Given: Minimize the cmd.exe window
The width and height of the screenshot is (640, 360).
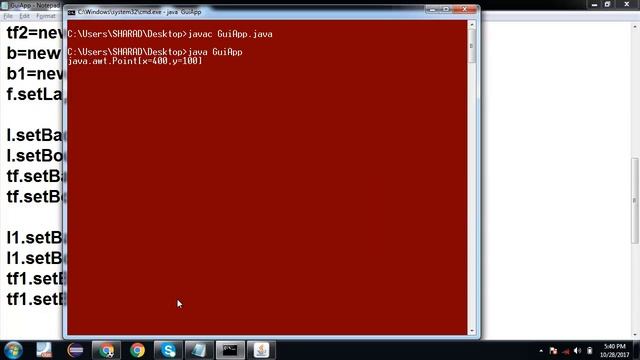Looking at the screenshot, I should 433,9.
